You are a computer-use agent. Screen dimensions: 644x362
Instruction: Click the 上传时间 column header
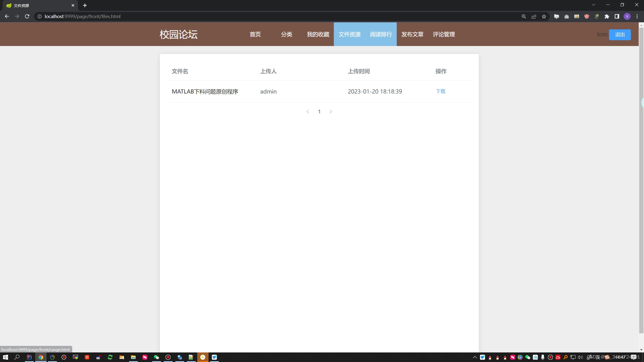coord(359,71)
